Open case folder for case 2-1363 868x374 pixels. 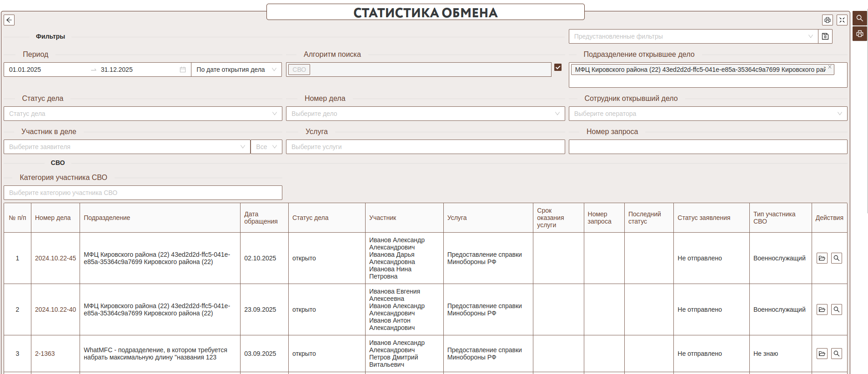[822, 354]
